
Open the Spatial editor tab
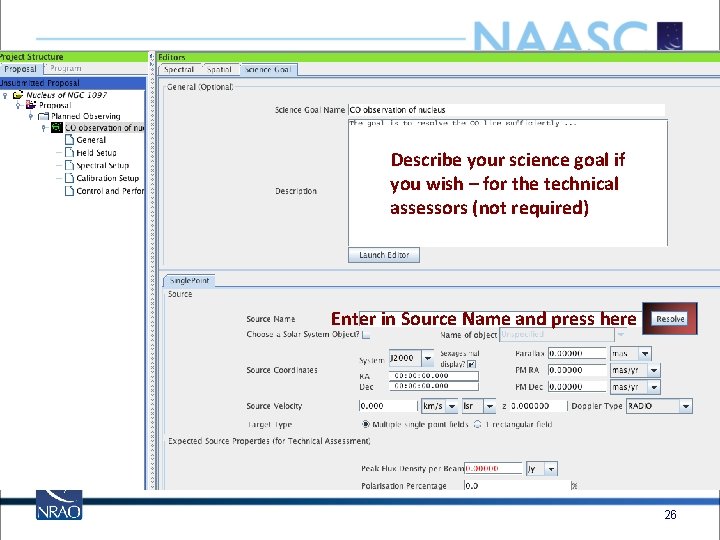pos(219,69)
